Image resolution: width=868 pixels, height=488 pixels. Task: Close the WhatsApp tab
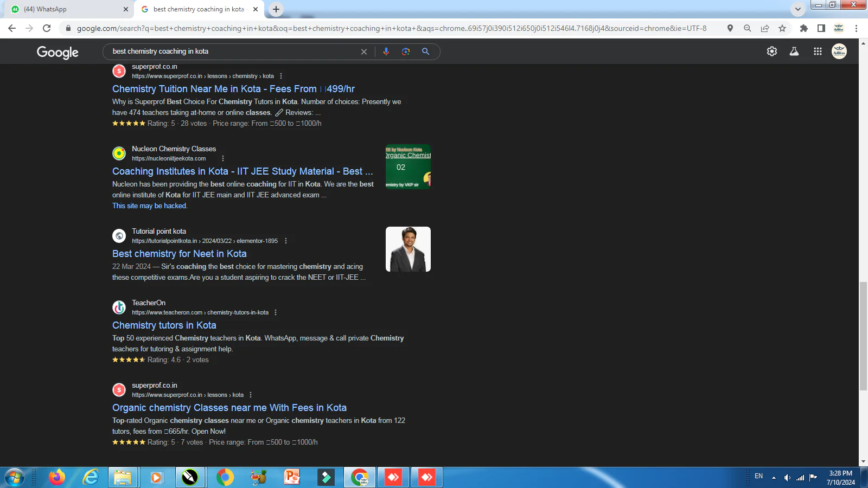click(126, 9)
